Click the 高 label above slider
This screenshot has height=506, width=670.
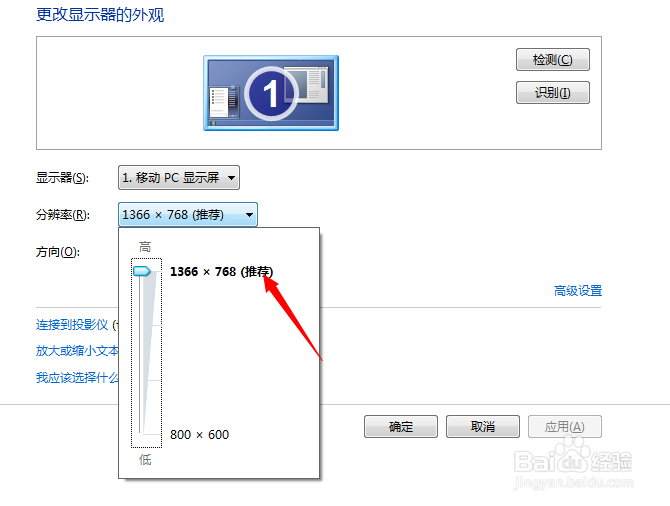[x=145, y=247]
